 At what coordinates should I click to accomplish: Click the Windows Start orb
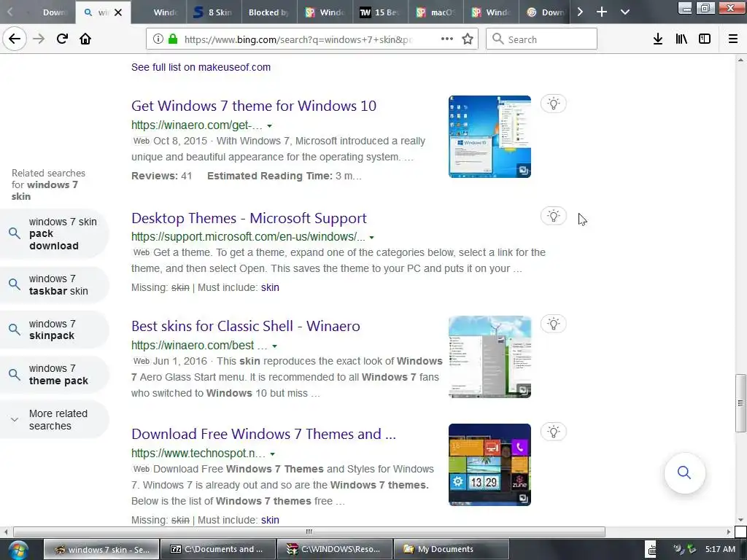(x=18, y=550)
